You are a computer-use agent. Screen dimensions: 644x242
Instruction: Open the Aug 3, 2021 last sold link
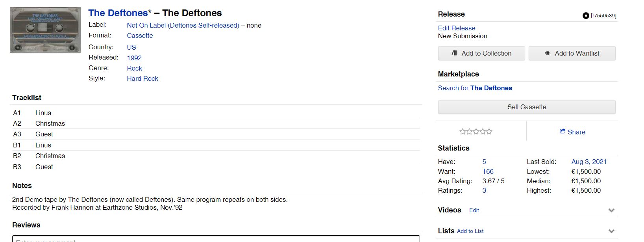589,162
